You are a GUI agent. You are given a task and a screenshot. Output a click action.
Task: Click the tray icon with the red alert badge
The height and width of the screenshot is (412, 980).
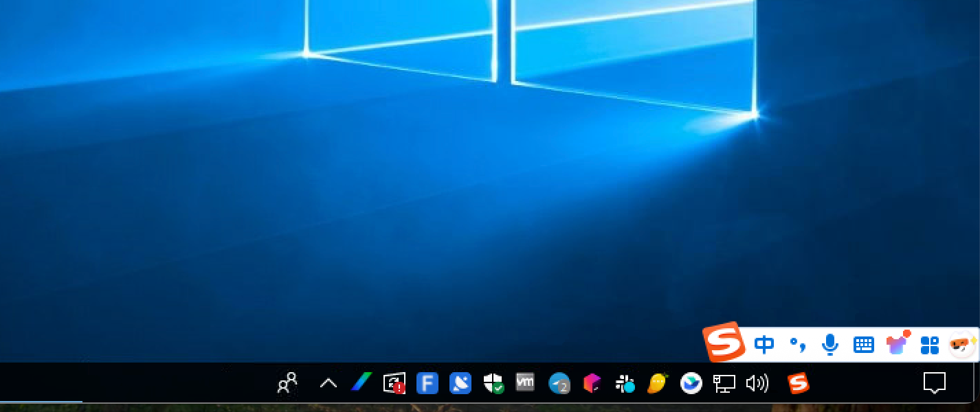pos(394,383)
